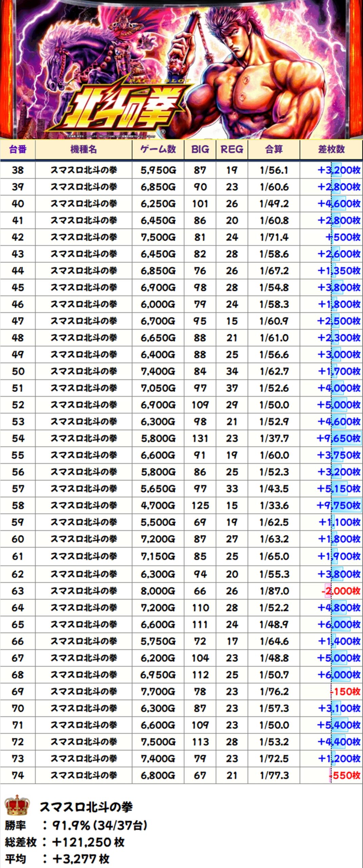
Task: Click the 総差枚 +121,250枚 summary text
Action: tap(65, 842)
